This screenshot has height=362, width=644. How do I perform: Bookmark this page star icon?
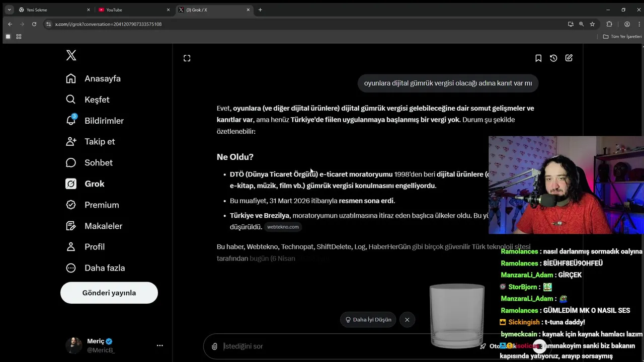tap(592, 24)
